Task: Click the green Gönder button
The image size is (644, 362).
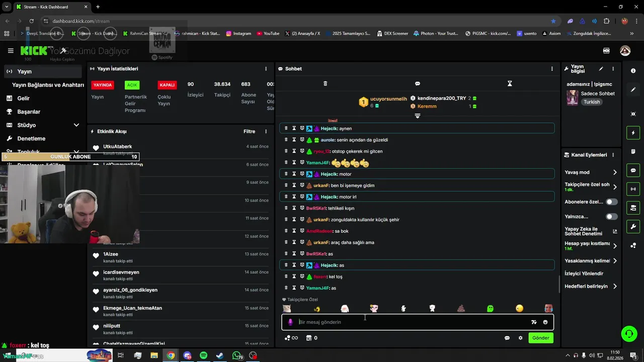Action: (541, 338)
